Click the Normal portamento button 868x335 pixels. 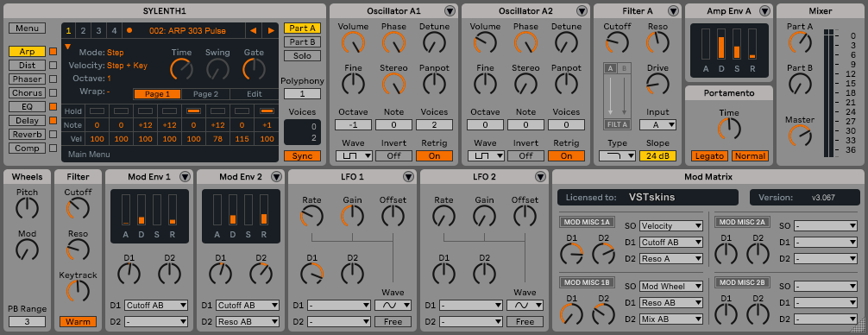[750, 156]
